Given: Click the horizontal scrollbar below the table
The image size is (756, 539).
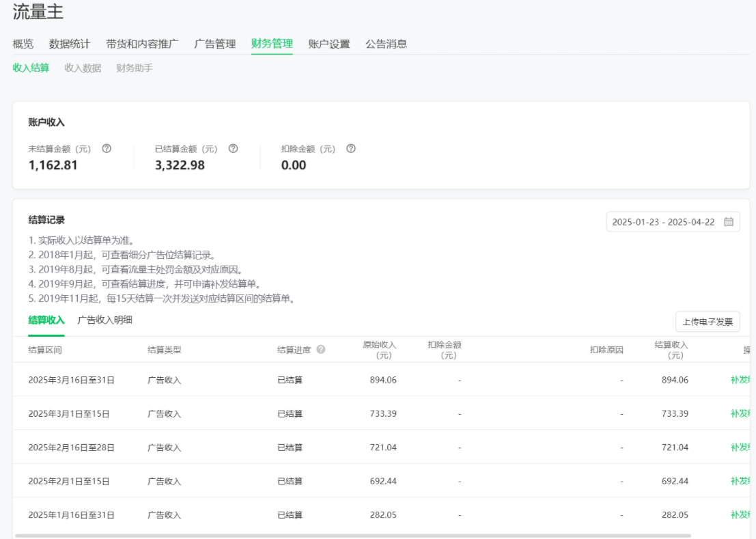Looking at the screenshot, I should (353, 536).
